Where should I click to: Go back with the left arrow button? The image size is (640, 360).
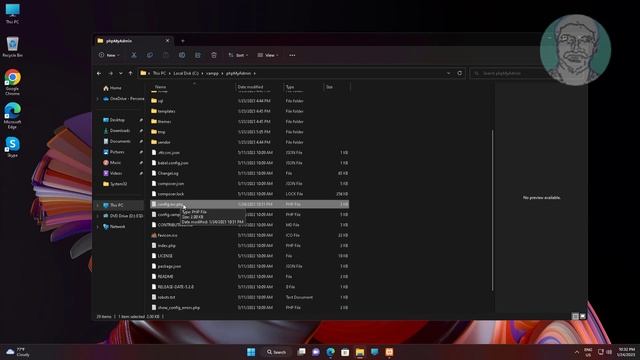99,73
